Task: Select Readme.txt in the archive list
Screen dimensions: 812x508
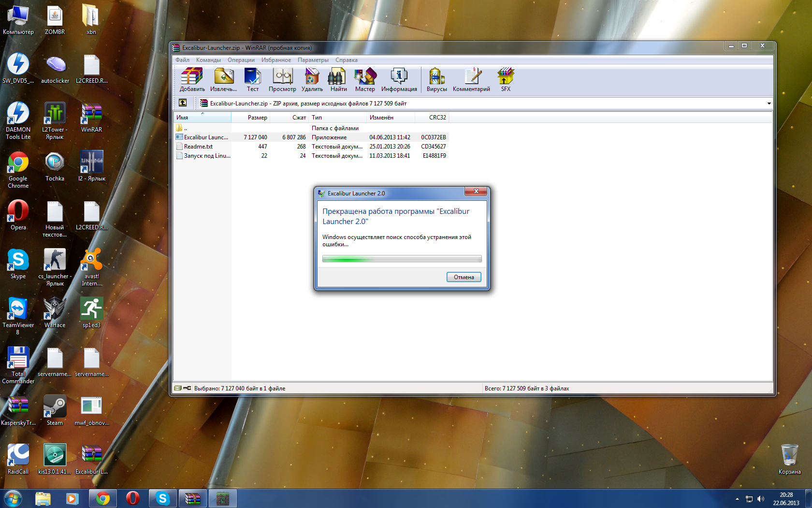Action: (311, 147)
